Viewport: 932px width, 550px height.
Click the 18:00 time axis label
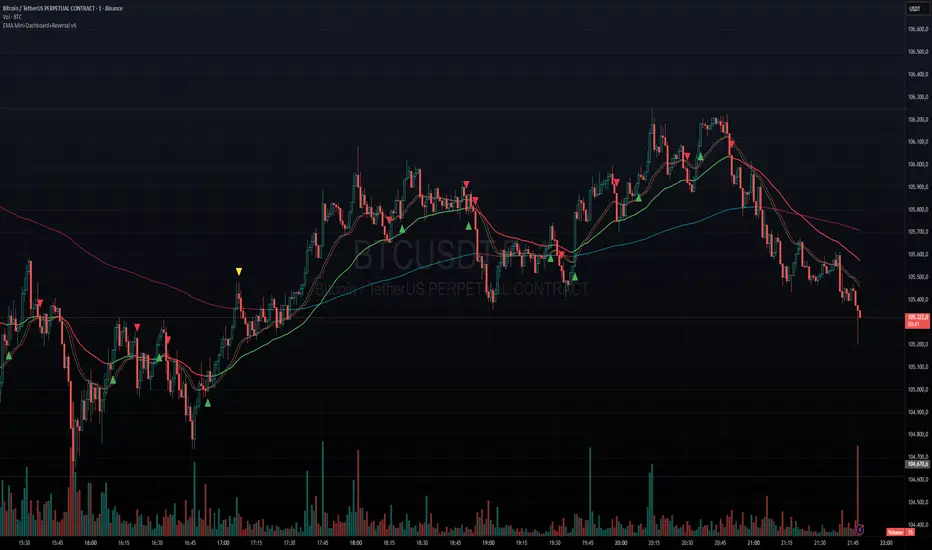pyautogui.click(x=355, y=543)
